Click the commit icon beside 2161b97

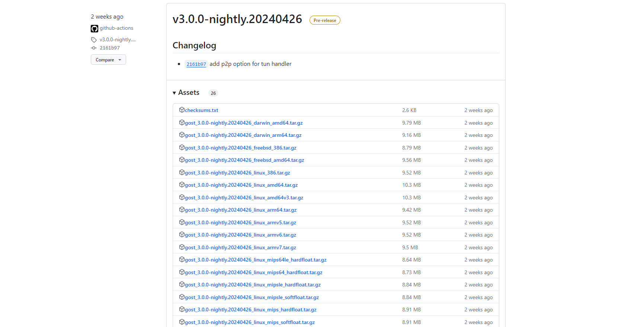[x=94, y=48]
